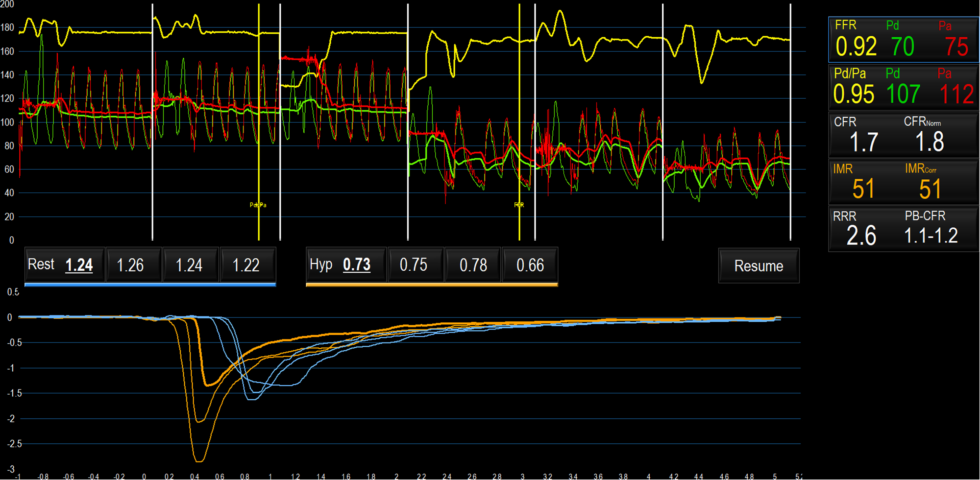Click the PB-CFR value 1.1-1.2
Screen dimensions: 980x480
click(931, 235)
